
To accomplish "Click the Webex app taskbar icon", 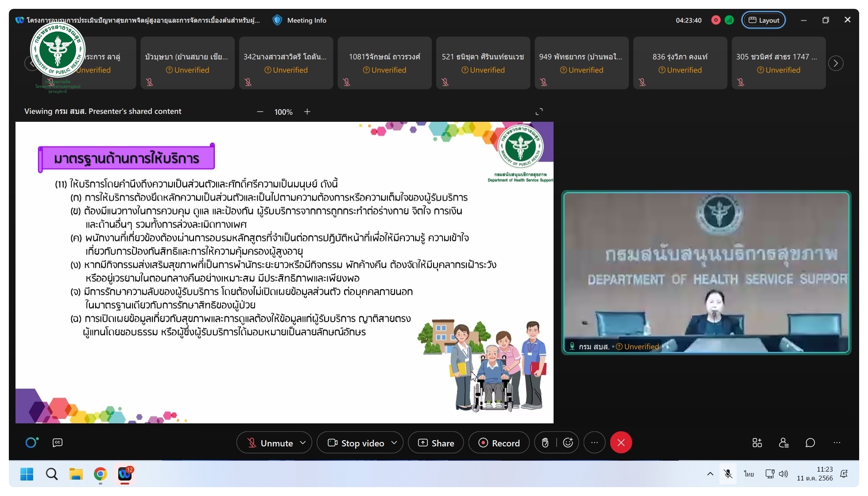I will click(x=125, y=474).
